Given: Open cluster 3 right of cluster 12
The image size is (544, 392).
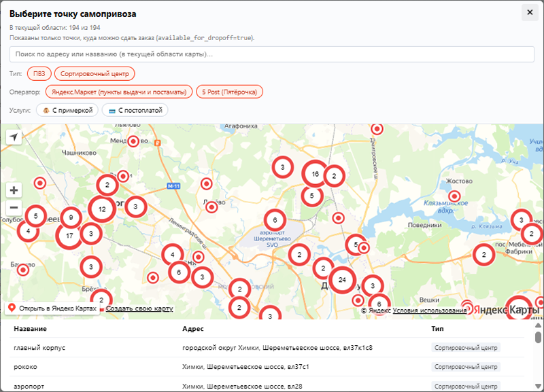Looking at the screenshot, I should [x=135, y=207].
